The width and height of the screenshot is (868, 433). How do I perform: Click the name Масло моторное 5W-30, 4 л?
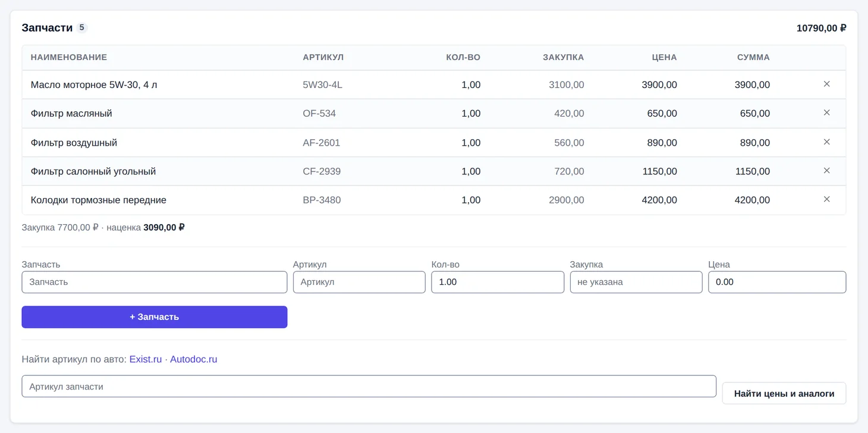94,85
